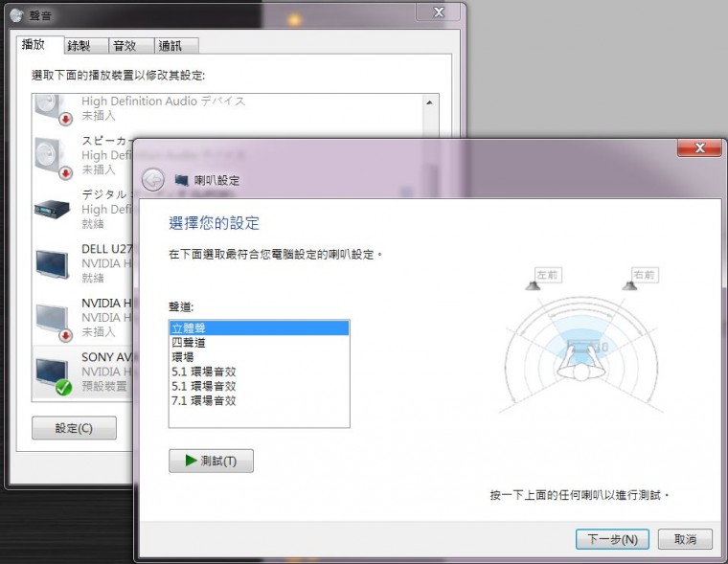Viewport: 728px width, 564px height.
Task: Close the speaker setup wizard window
Action: click(699, 147)
